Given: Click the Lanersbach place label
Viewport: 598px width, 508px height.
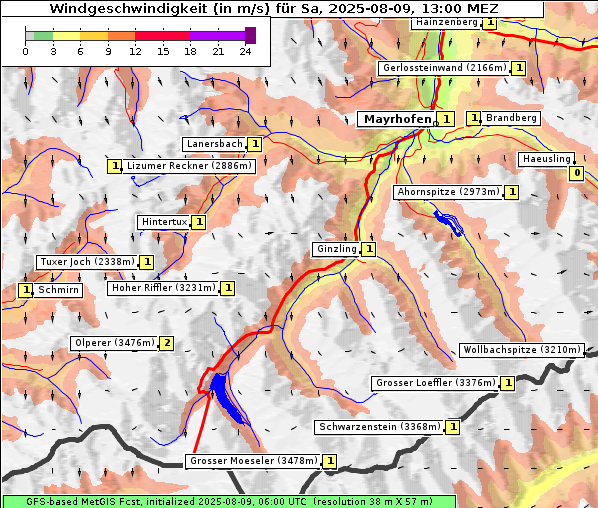Looking at the screenshot, I should point(214,144).
